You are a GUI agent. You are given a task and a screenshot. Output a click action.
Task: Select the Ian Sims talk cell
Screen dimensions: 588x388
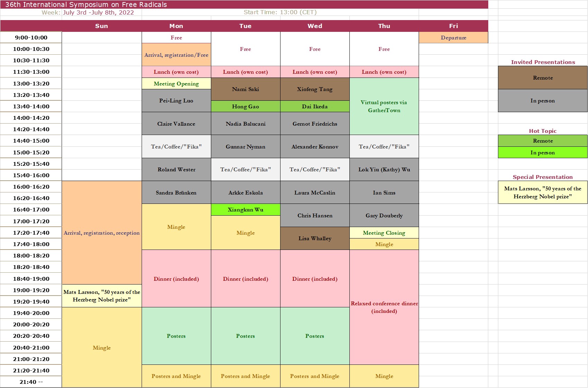(x=384, y=192)
